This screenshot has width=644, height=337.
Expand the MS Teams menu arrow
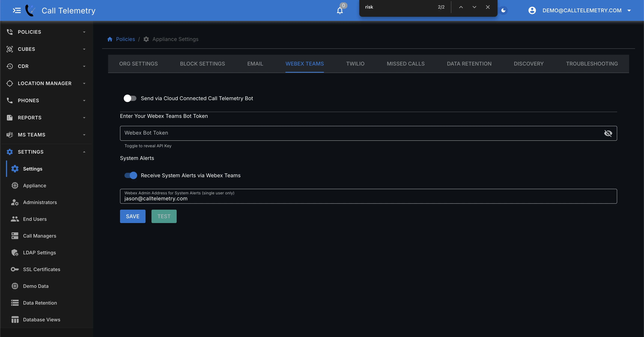pyautogui.click(x=84, y=135)
